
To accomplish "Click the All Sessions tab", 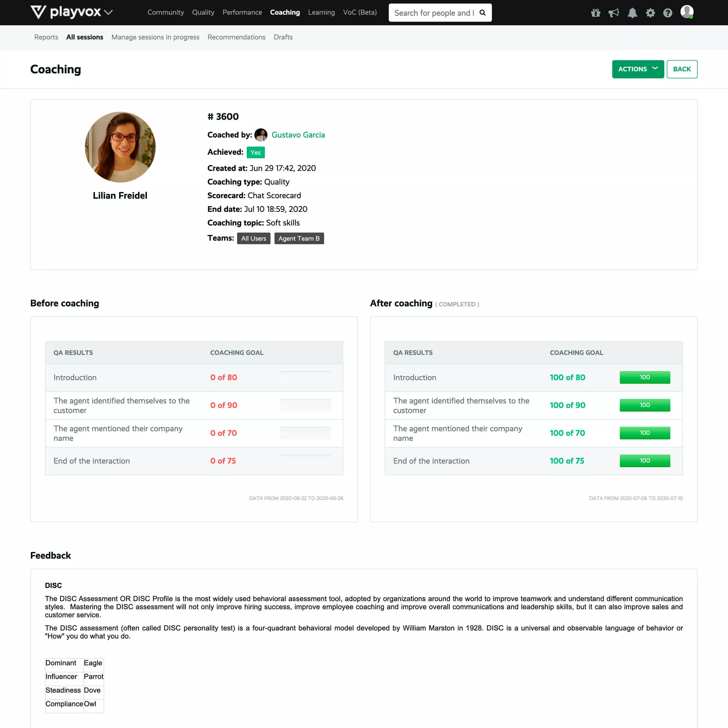I will pos(85,37).
